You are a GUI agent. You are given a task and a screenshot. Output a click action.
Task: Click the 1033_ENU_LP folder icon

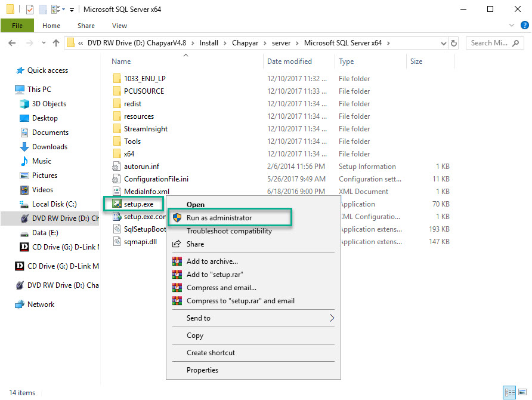[117, 79]
